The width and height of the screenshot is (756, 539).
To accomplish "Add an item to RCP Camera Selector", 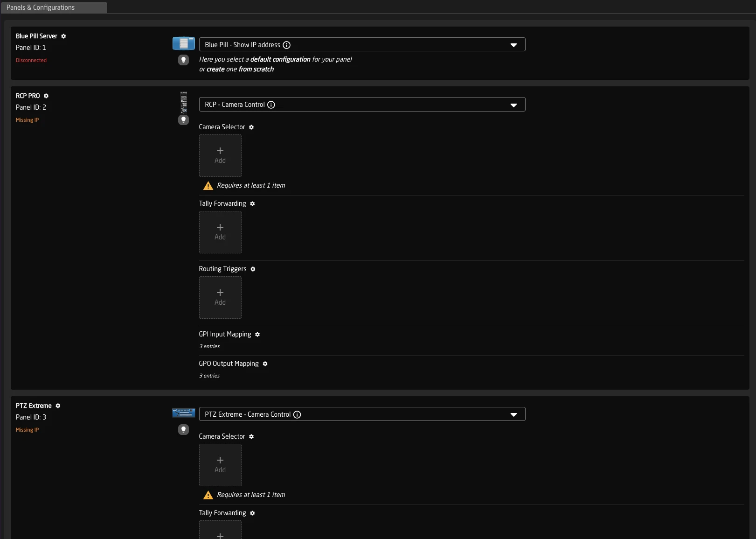I will click(x=220, y=156).
